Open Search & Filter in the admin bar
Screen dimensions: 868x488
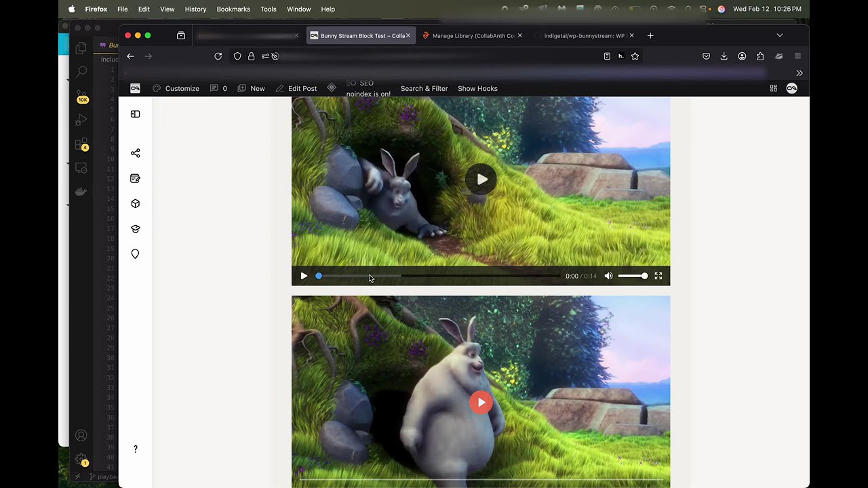coord(424,88)
